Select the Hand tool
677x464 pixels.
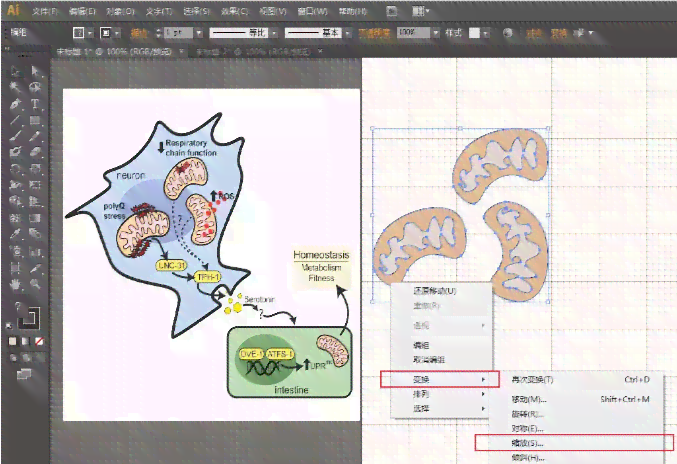(15, 284)
